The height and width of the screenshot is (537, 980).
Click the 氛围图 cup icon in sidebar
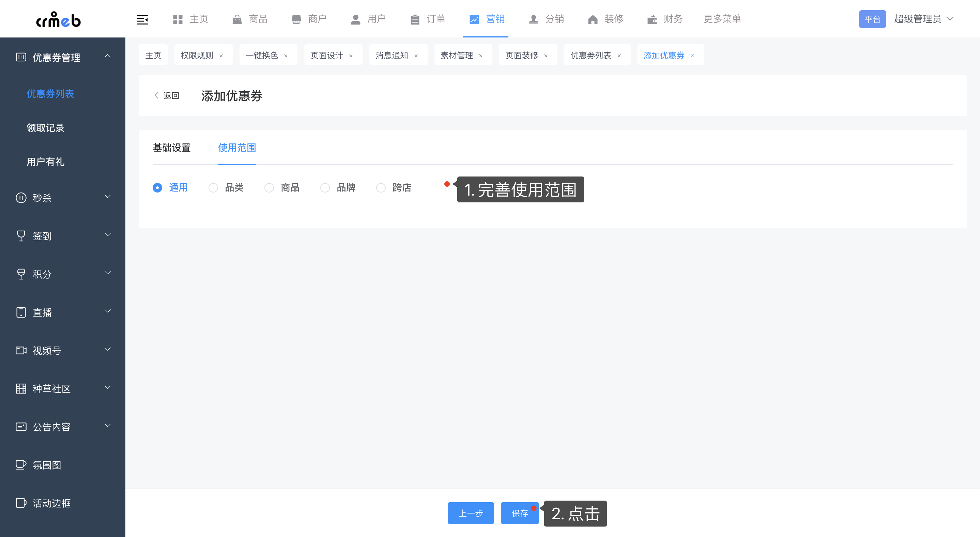click(x=21, y=465)
